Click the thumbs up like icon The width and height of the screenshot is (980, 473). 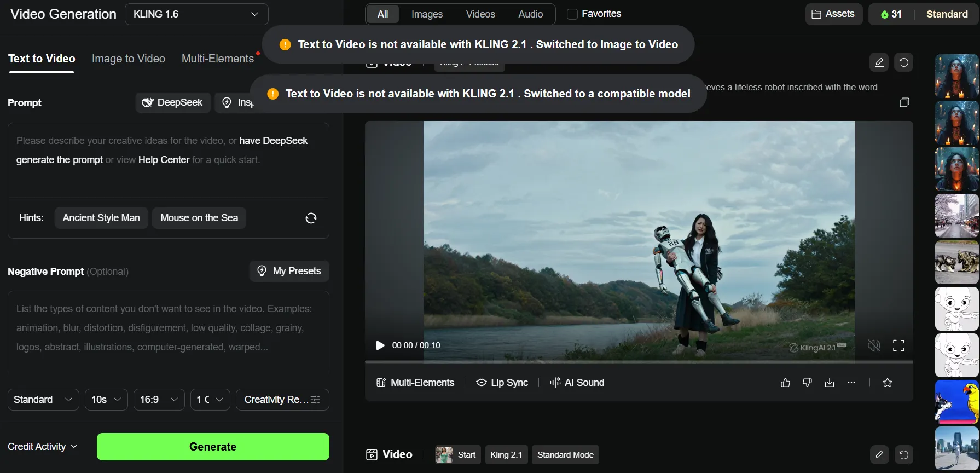[x=785, y=383]
